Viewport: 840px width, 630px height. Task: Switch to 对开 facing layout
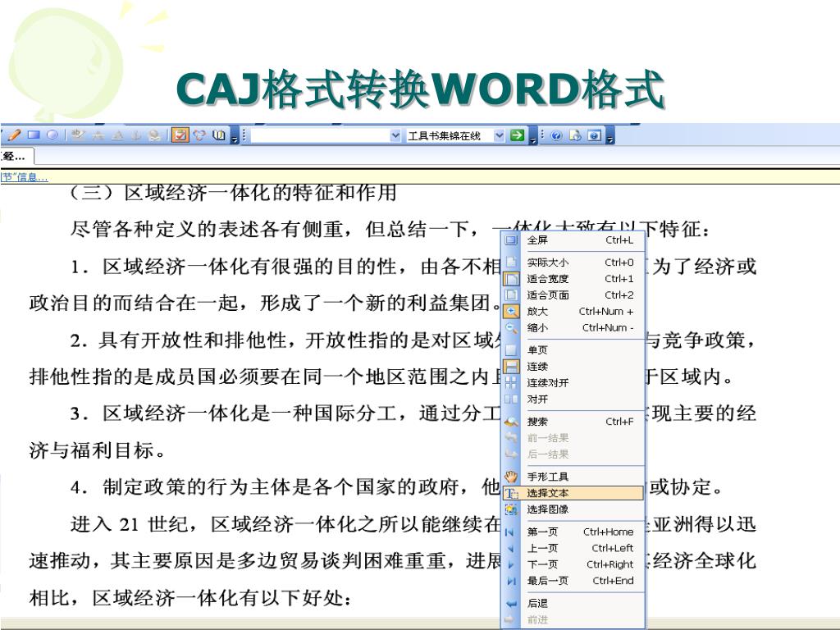tap(573, 399)
